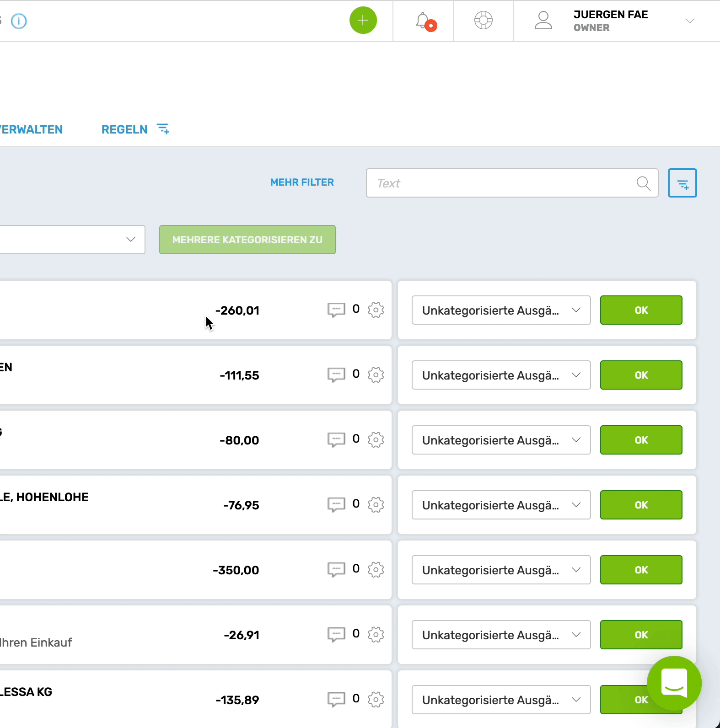Screen dimensions: 720x728
Task: Open category dropdown for the -26,91 transaction
Action: pos(501,635)
